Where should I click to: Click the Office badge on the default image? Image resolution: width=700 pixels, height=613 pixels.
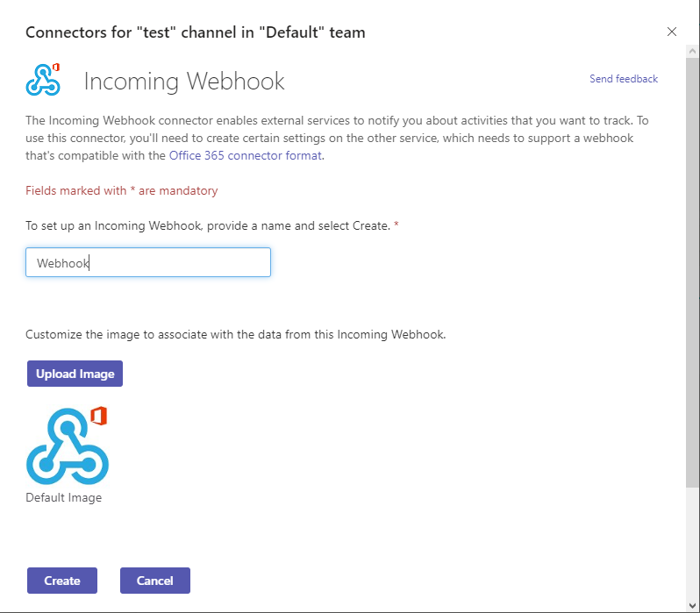98,416
